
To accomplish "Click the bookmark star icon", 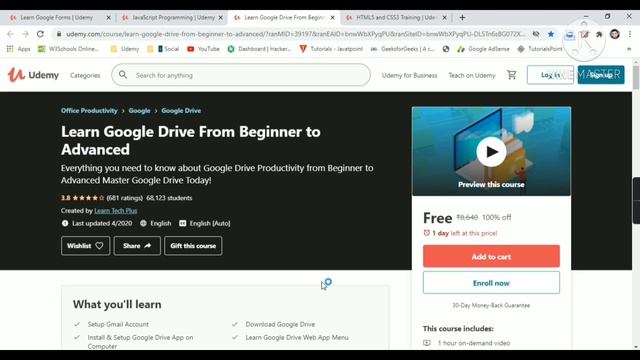I will 551,34.
